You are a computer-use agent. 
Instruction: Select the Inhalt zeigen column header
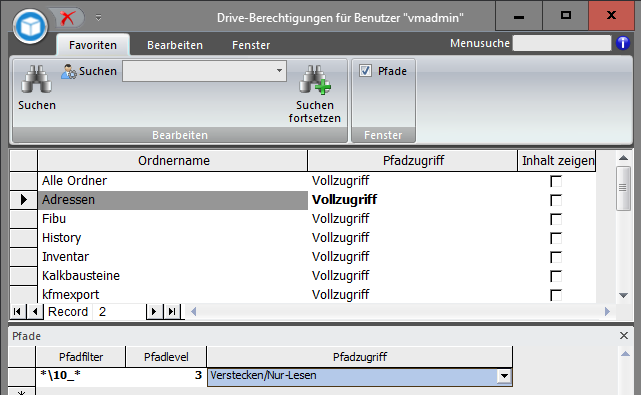tap(557, 161)
